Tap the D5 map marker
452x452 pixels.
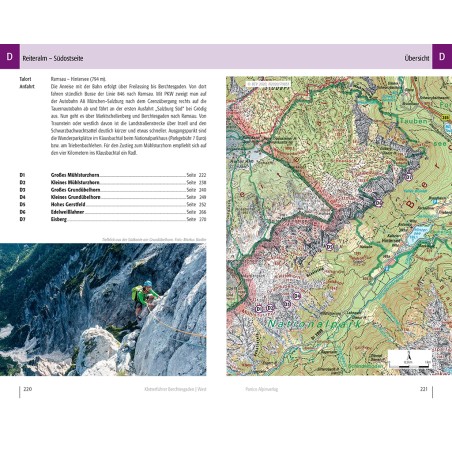click(330, 247)
